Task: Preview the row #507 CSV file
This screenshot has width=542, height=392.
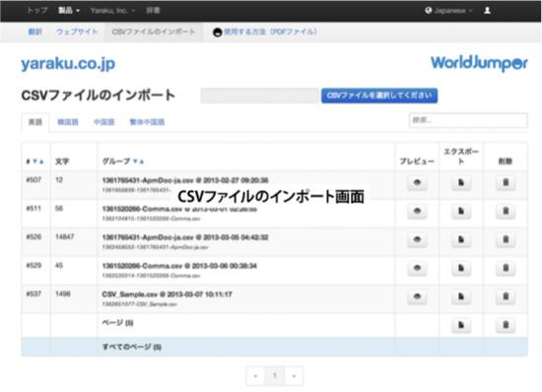Action: click(x=417, y=182)
